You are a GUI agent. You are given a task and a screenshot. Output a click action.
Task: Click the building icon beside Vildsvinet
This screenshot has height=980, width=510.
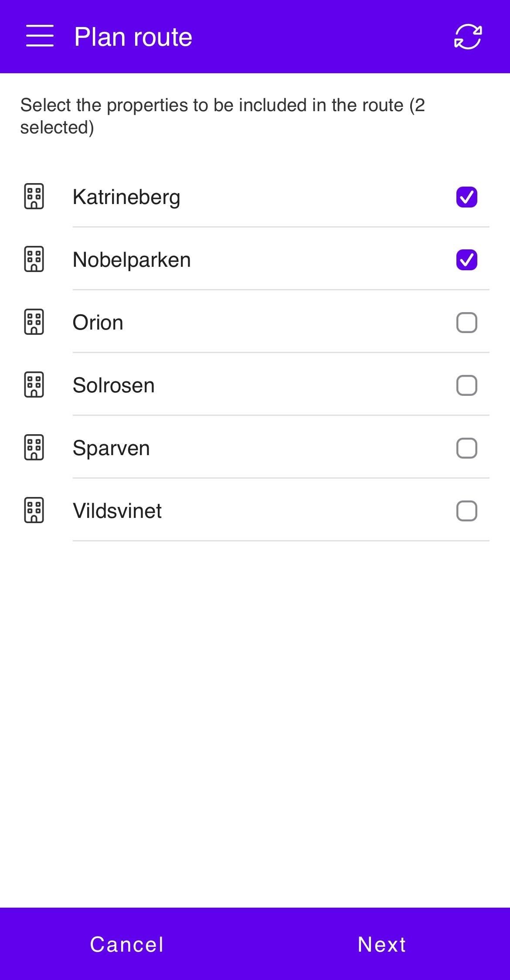34,510
